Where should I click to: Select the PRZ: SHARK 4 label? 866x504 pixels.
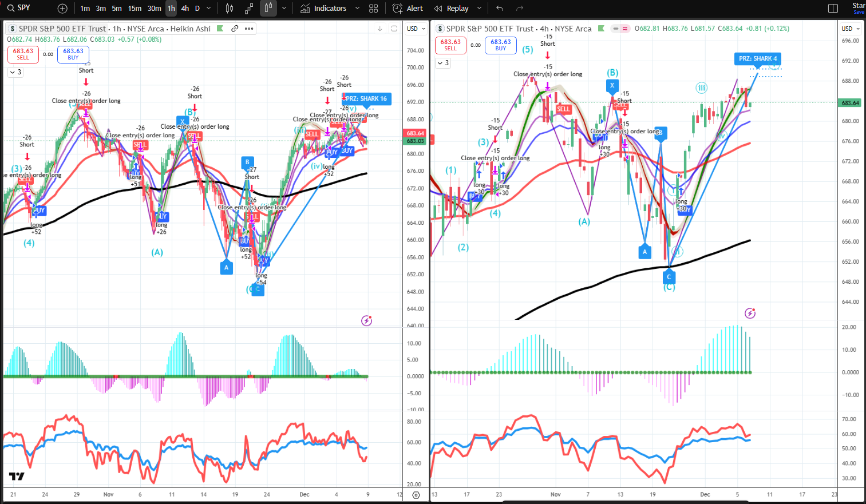pyautogui.click(x=758, y=59)
